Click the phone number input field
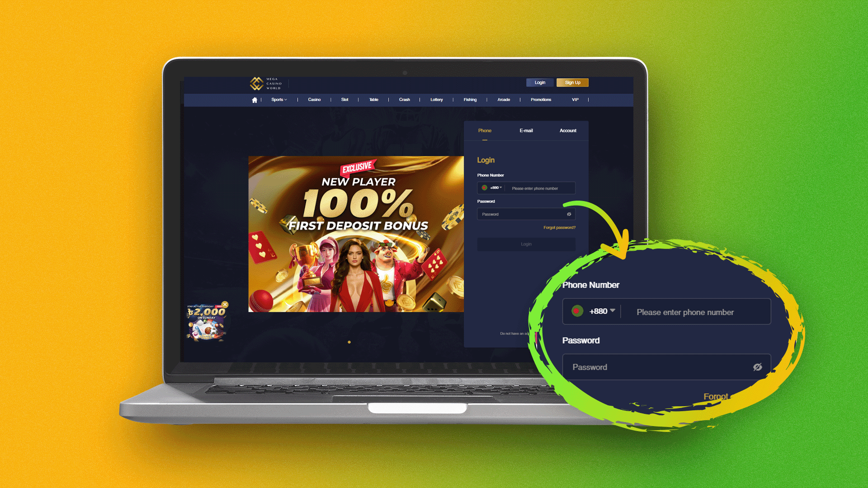The width and height of the screenshot is (868, 488). 539,188
